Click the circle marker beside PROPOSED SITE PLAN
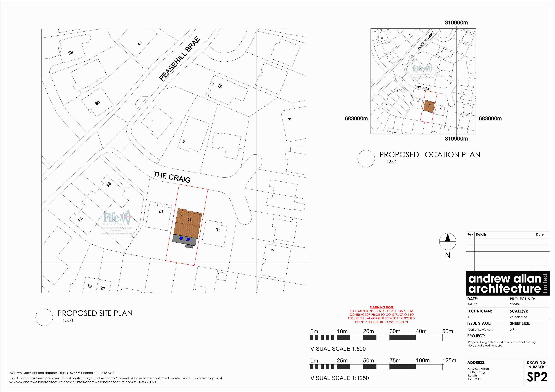This screenshot has width=555, height=392. 44,317
